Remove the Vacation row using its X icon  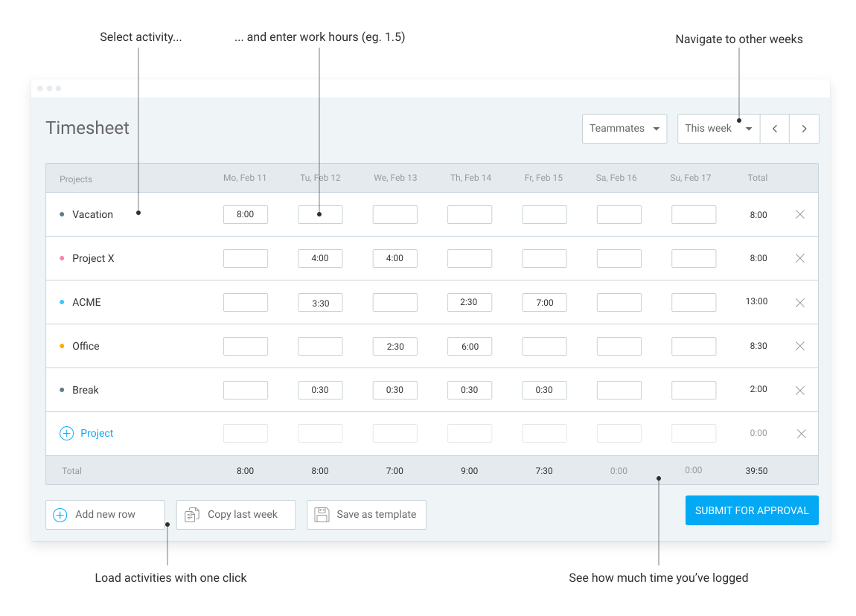point(800,214)
